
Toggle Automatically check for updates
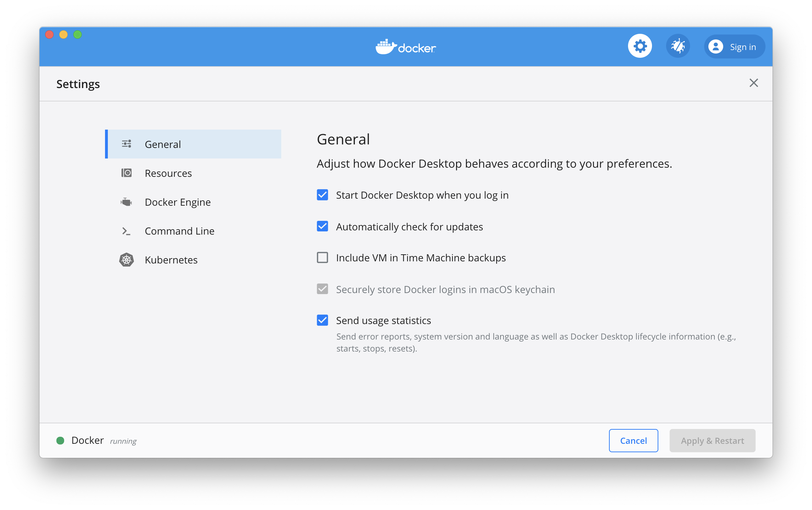click(x=323, y=226)
